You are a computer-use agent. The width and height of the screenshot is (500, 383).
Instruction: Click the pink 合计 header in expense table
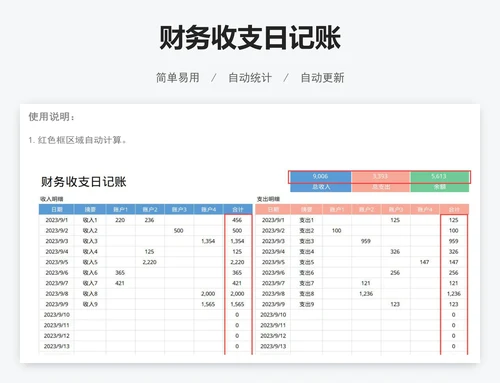pos(454,209)
